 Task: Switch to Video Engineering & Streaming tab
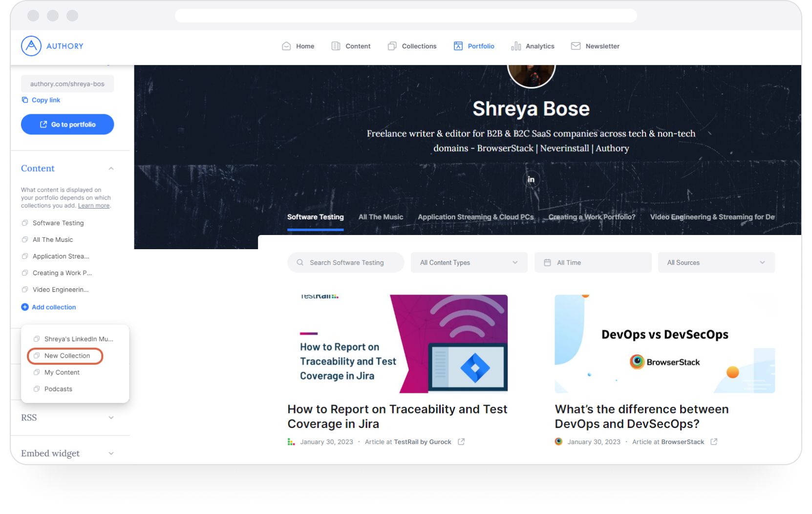point(712,217)
